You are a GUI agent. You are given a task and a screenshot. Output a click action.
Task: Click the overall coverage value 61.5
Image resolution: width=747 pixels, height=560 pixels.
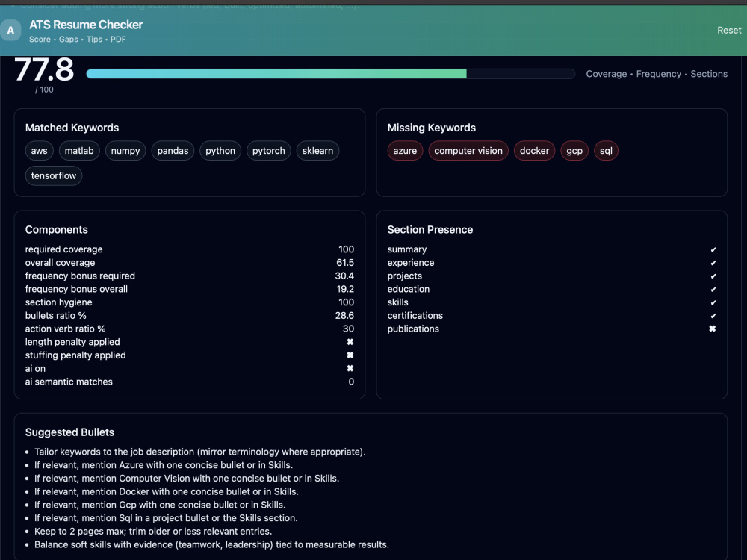(x=345, y=262)
